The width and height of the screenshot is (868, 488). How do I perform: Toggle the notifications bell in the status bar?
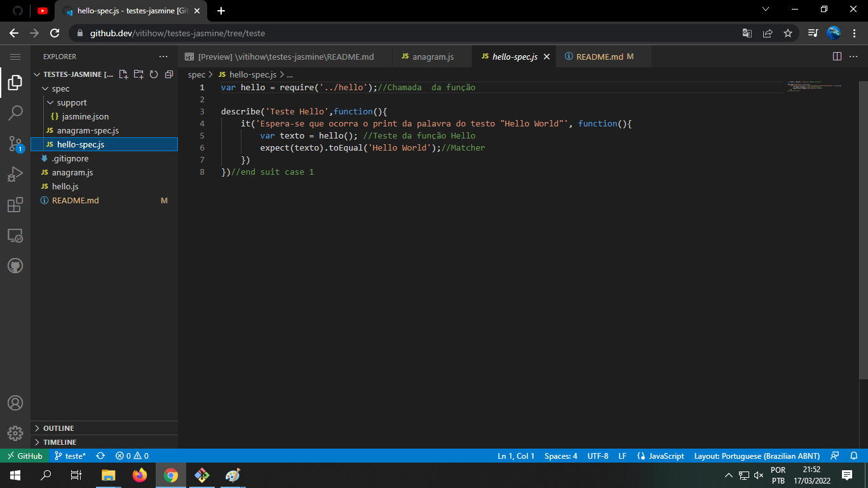point(853,456)
